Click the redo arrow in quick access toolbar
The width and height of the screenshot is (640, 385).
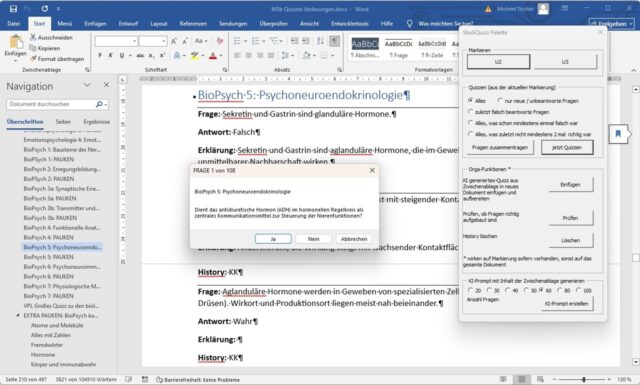(44, 9)
